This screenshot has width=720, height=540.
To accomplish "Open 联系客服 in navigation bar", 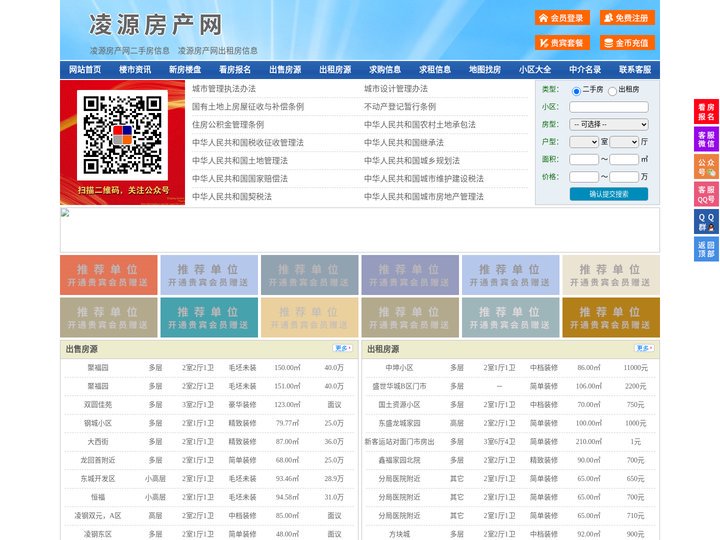I will pyautogui.click(x=635, y=70).
